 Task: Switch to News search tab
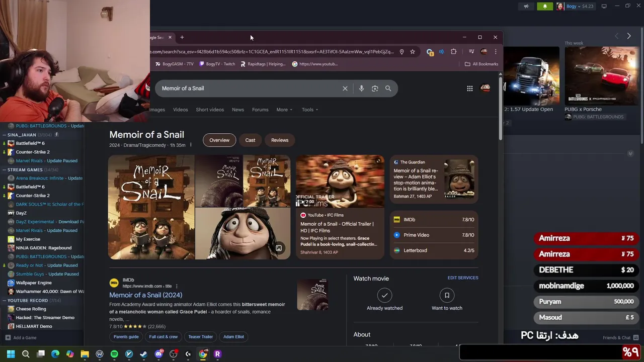pyautogui.click(x=238, y=110)
